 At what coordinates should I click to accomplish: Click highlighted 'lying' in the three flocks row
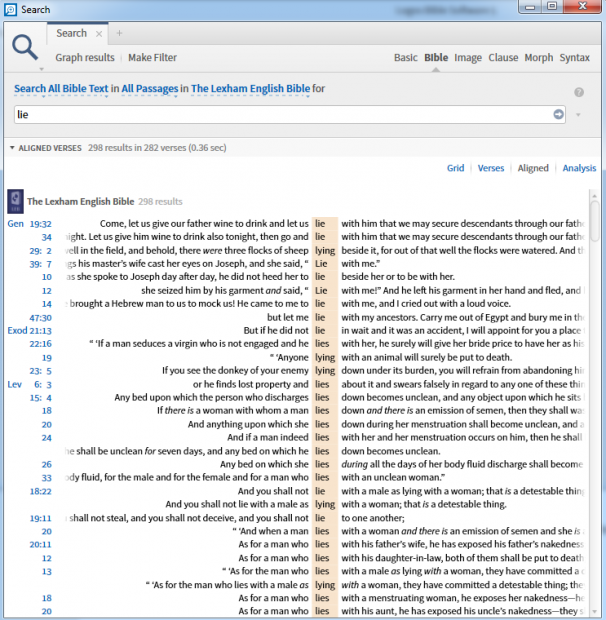coord(325,251)
